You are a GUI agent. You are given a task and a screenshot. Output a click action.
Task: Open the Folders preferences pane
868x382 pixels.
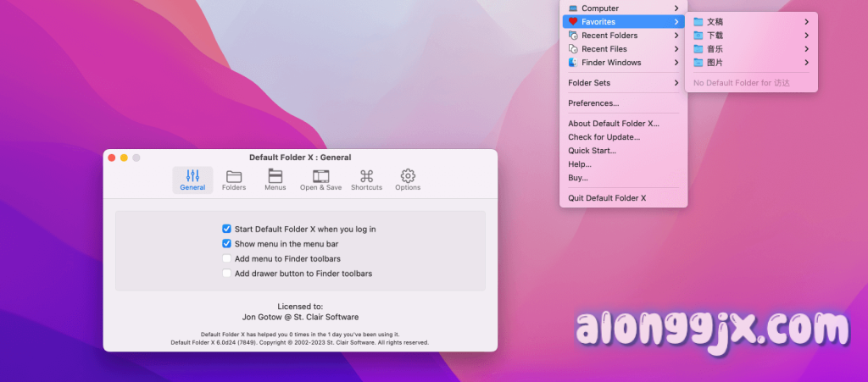(234, 180)
